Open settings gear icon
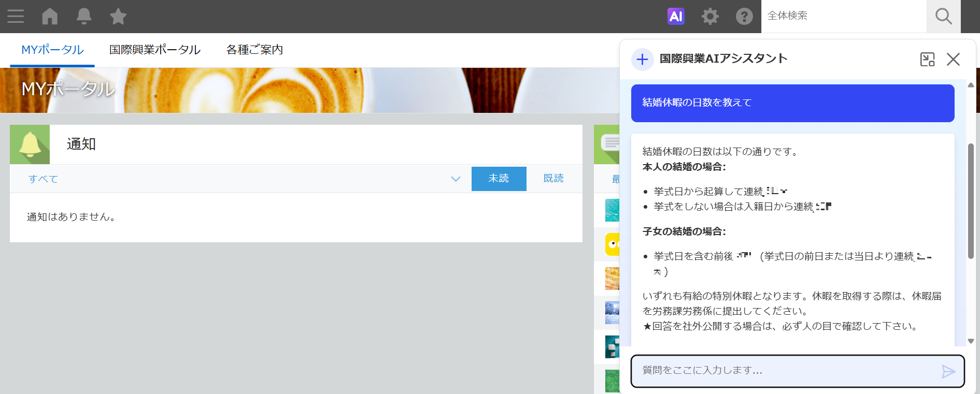The width and height of the screenshot is (980, 394). [x=710, y=17]
